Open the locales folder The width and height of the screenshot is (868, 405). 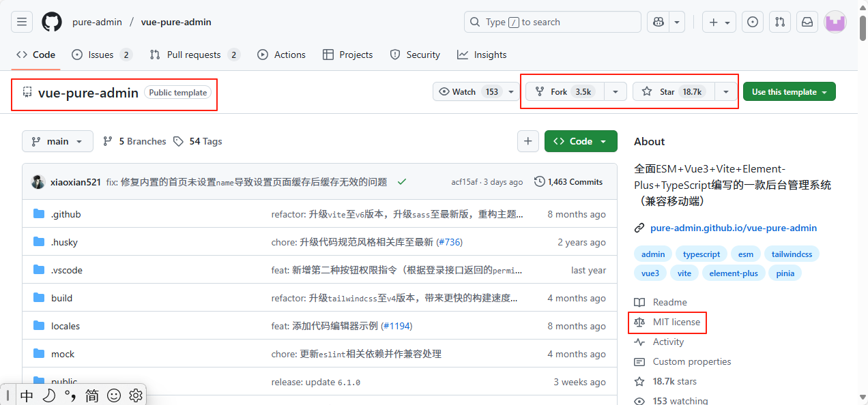point(66,326)
